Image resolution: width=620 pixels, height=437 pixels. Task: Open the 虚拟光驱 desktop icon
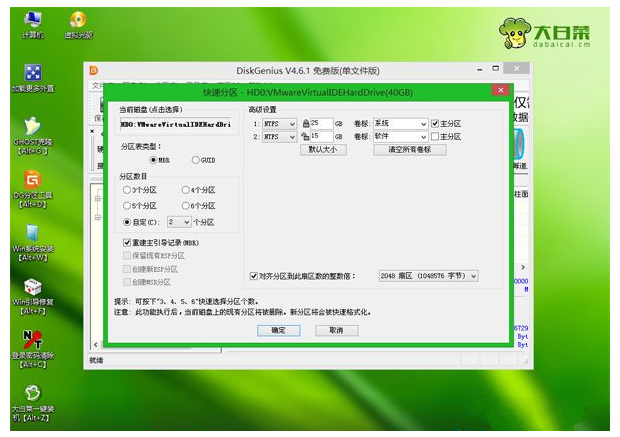[x=78, y=25]
